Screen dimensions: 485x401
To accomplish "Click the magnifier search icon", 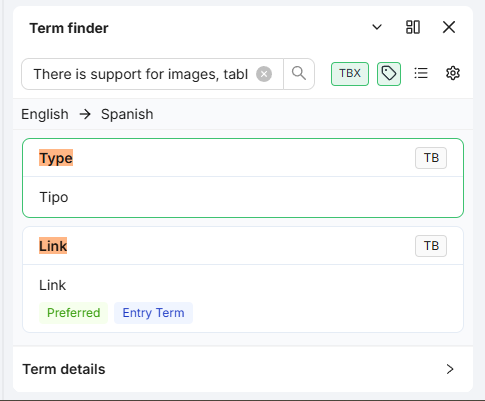I will click(x=299, y=74).
